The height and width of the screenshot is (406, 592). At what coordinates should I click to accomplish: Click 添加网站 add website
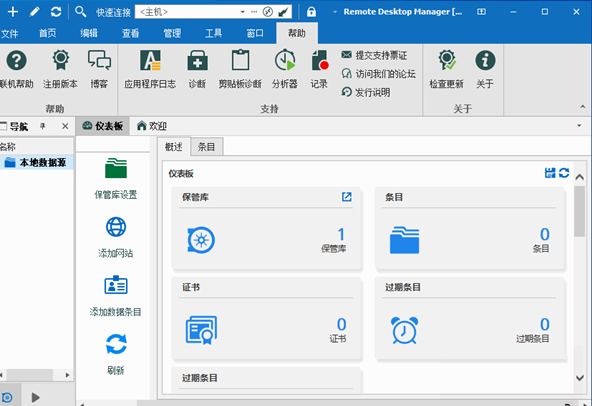tap(116, 237)
